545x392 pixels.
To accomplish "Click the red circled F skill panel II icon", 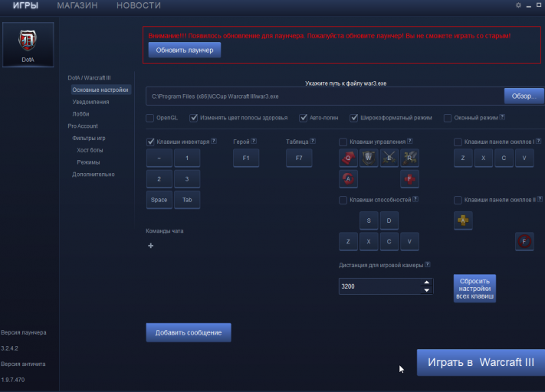I will 524,241.
